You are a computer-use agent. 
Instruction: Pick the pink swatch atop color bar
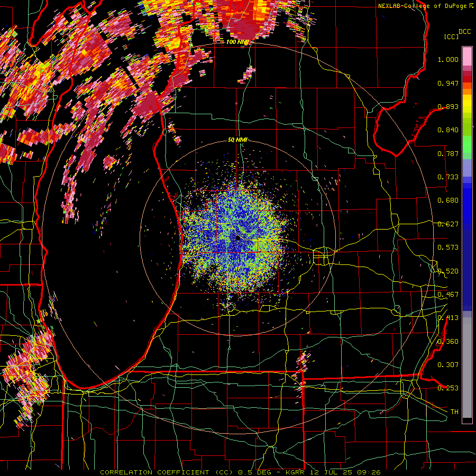[x=467, y=56]
